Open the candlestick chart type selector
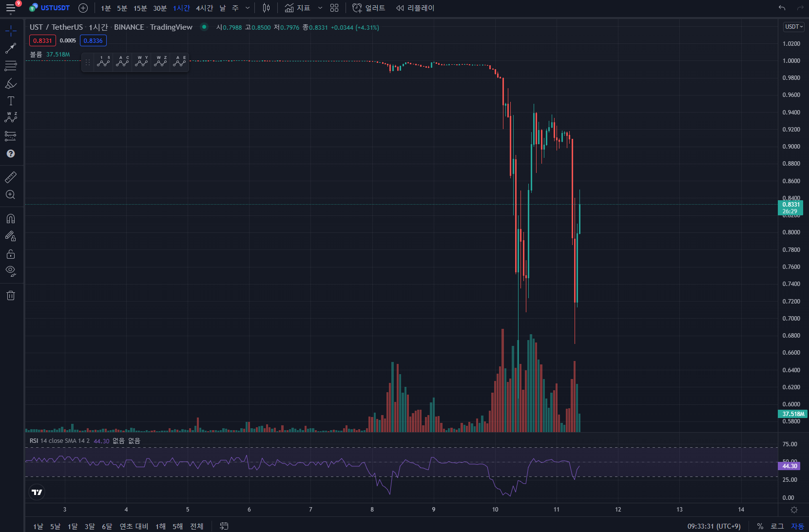This screenshot has height=532, width=809. (x=266, y=8)
